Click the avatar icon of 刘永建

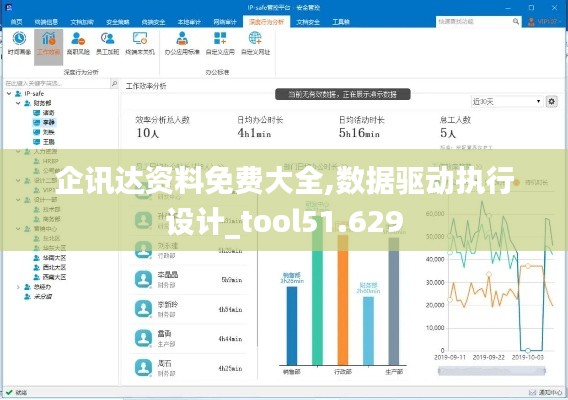pyautogui.click(x=143, y=250)
